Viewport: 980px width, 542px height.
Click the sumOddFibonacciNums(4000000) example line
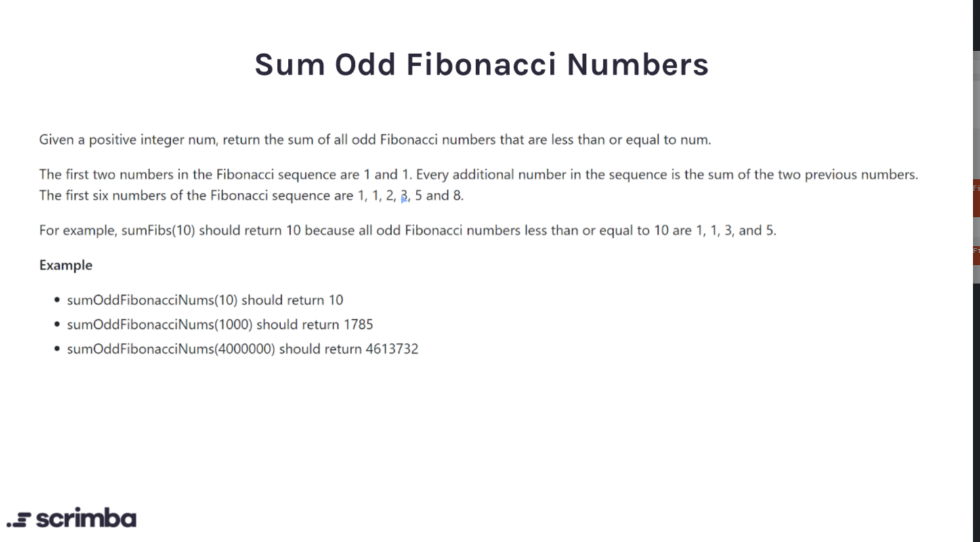coord(242,349)
